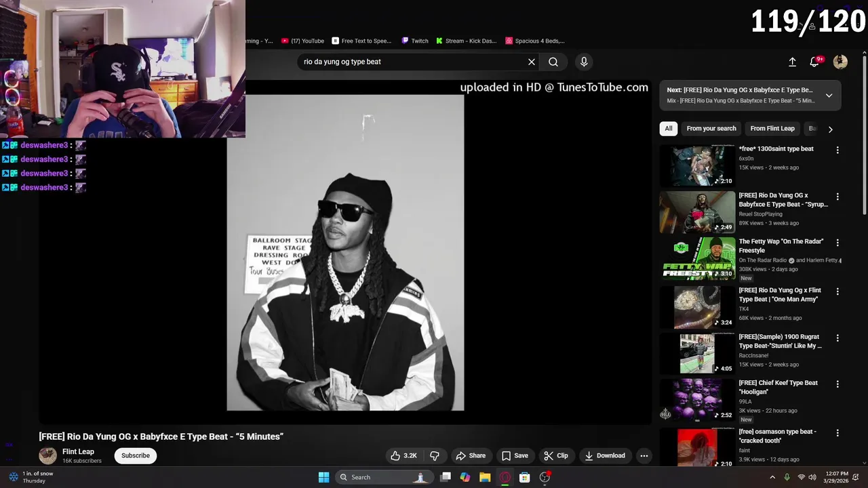Image resolution: width=868 pixels, height=488 pixels.
Task: Open options for Fetty Wap Freestyle video
Action: tap(837, 243)
